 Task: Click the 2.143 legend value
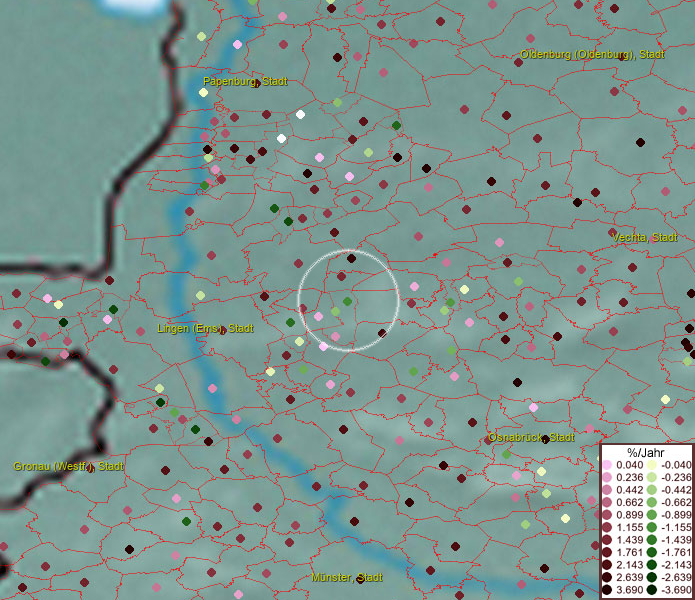tap(629, 565)
